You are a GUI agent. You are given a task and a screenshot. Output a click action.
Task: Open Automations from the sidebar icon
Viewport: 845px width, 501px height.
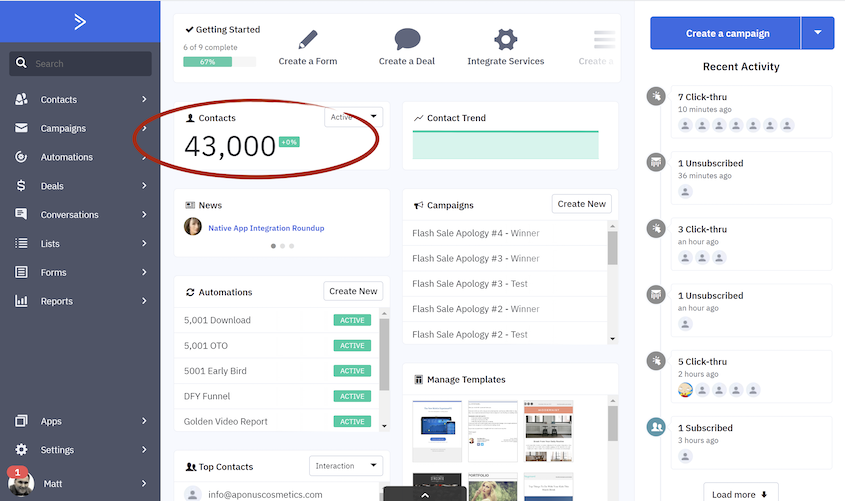pos(21,157)
